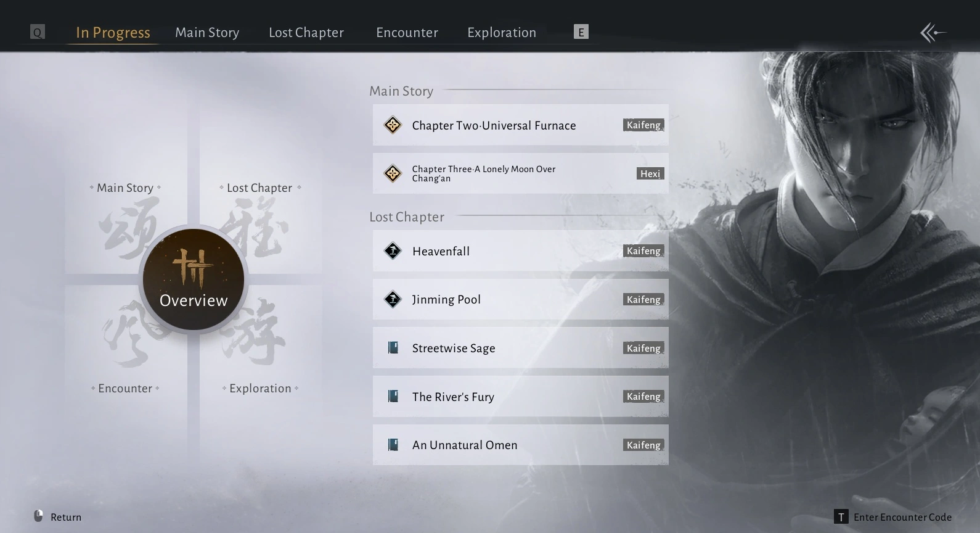Click the Hexi tag on Chapter Three
The width and height of the screenshot is (980, 533).
click(x=650, y=173)
